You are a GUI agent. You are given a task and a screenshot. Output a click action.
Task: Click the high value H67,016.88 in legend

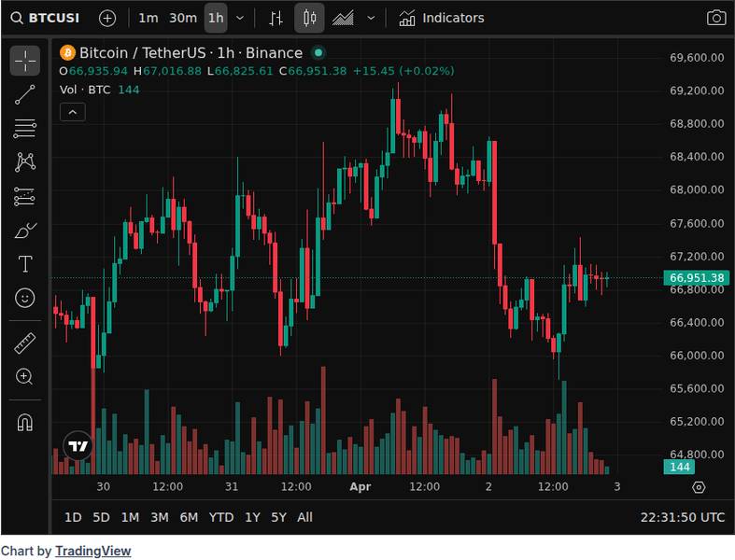[167, 71]
